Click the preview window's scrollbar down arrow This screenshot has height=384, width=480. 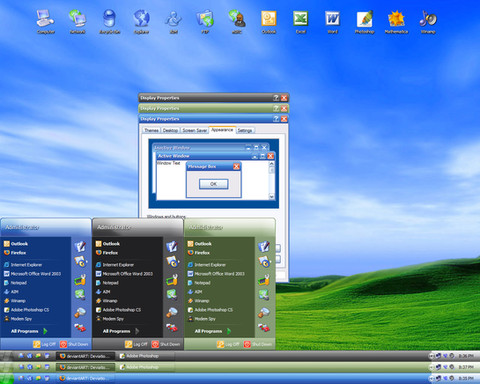point(271,197)
